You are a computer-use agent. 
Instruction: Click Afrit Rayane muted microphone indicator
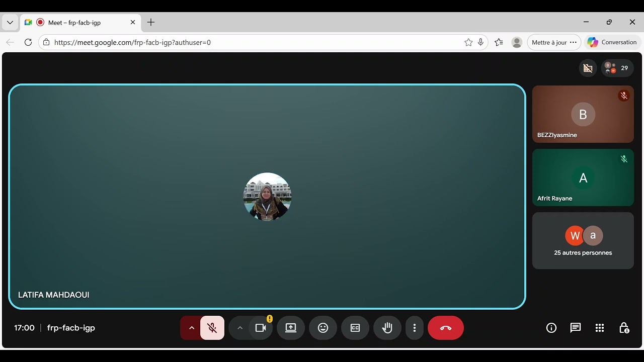[x=624, y=159]
